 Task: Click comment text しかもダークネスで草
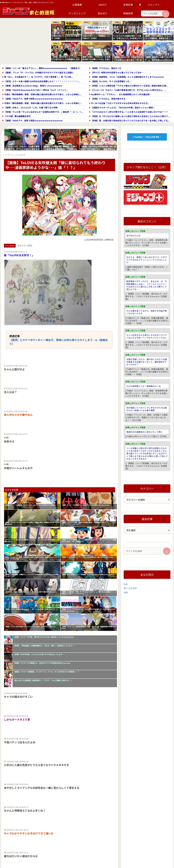17,720
